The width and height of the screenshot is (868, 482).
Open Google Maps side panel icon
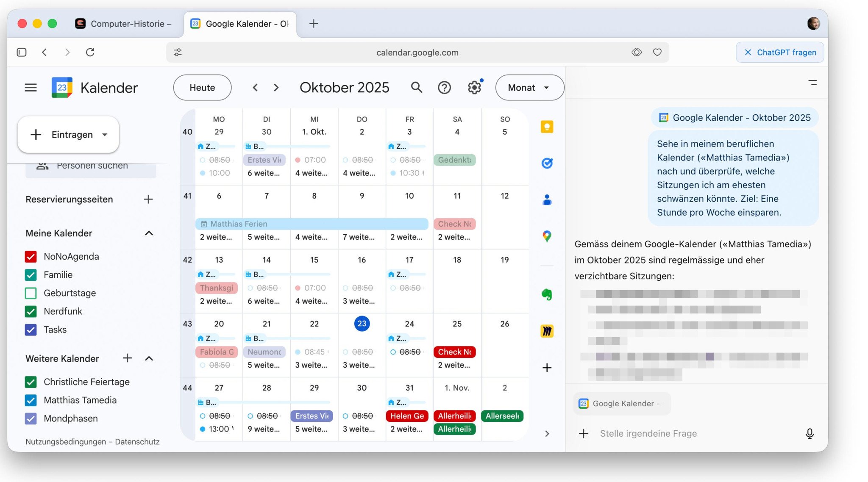pos(547,236)
